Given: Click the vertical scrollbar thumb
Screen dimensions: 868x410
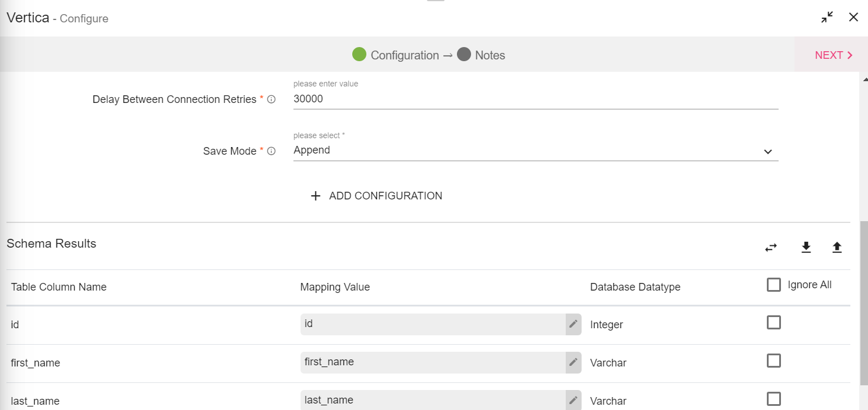Looking at the screenshot, I should point(863,312).
